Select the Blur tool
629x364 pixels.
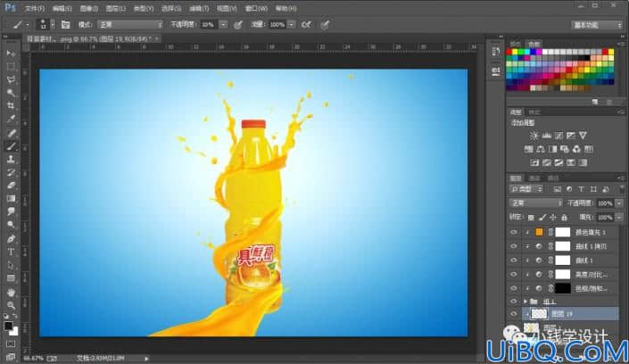pos(11,211)
